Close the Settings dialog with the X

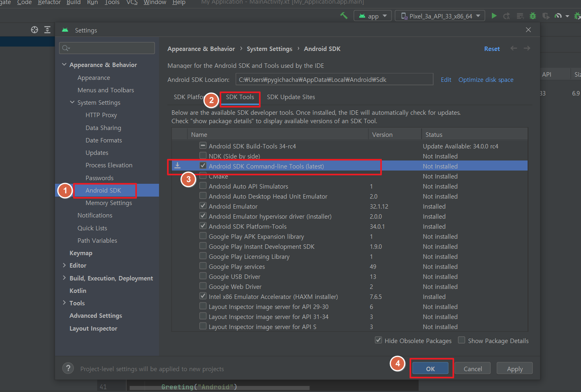[x=528, y=30]
